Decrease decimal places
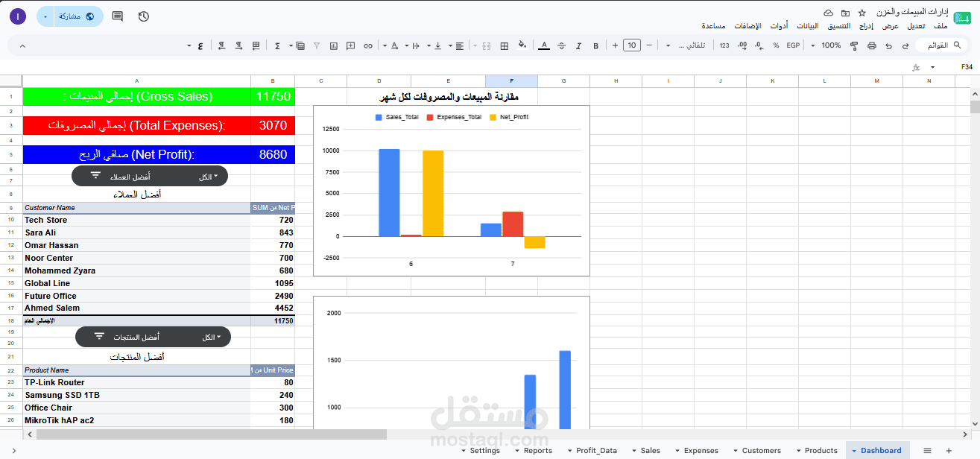 click(759, 45)
